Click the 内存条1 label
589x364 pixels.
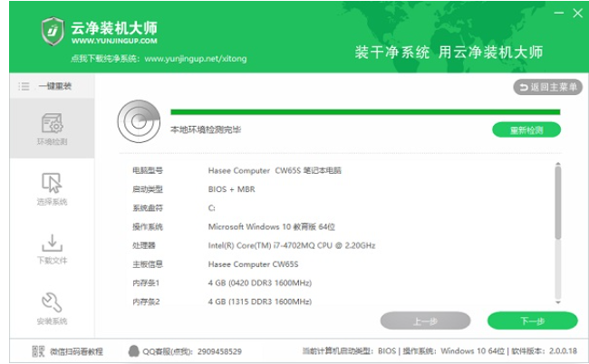point(146,283)
